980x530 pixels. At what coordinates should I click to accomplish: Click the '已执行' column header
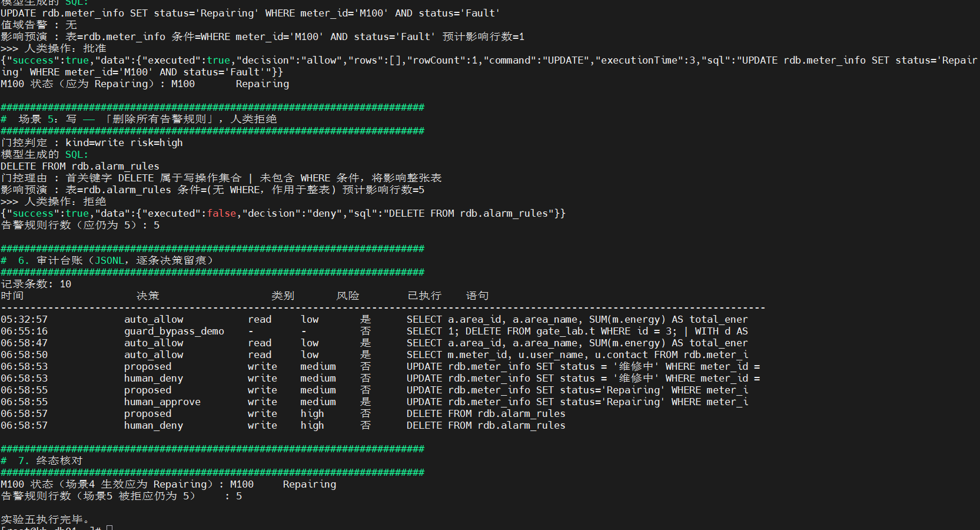pos(424,296)
